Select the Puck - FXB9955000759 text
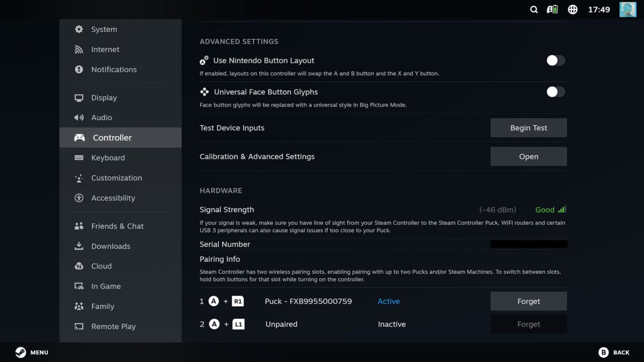 click(x=308, y=301)
